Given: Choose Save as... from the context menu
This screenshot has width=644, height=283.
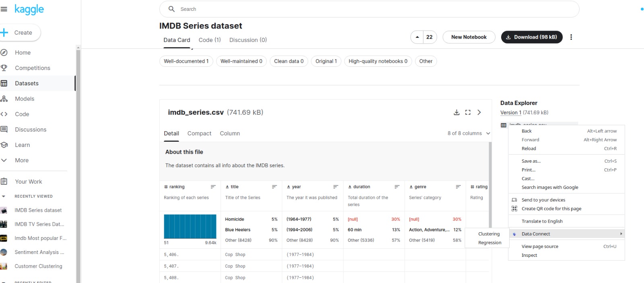Looking at the screenshot, I should (x=567, y=161).
